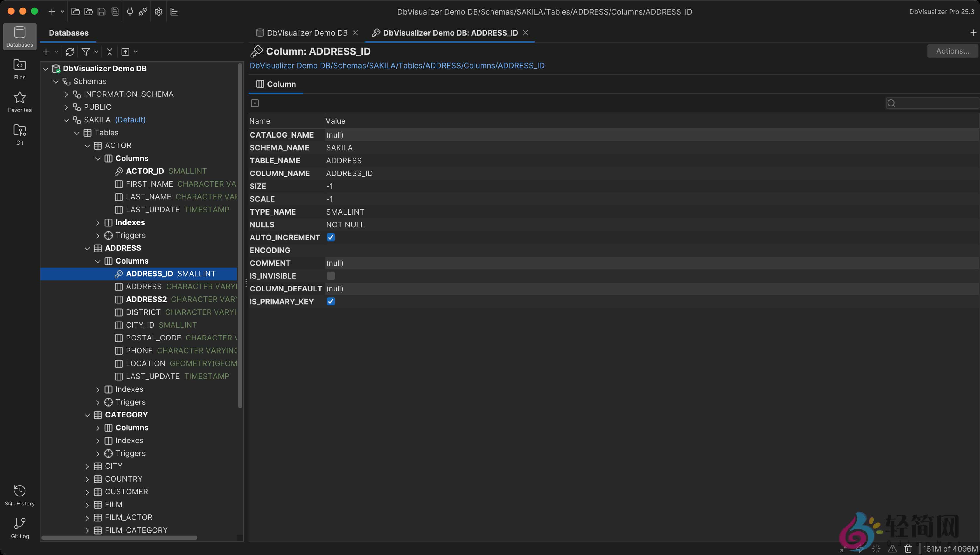Collapse all nodes using the collapse icon

click(x=109, y=52)
